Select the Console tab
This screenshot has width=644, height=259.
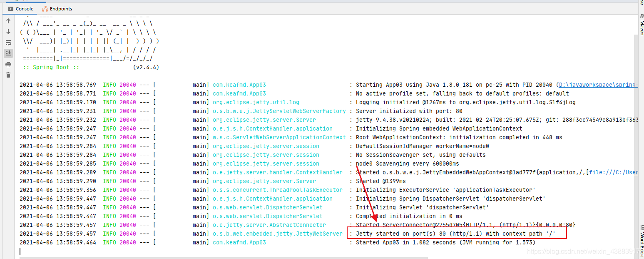[23, 8]
